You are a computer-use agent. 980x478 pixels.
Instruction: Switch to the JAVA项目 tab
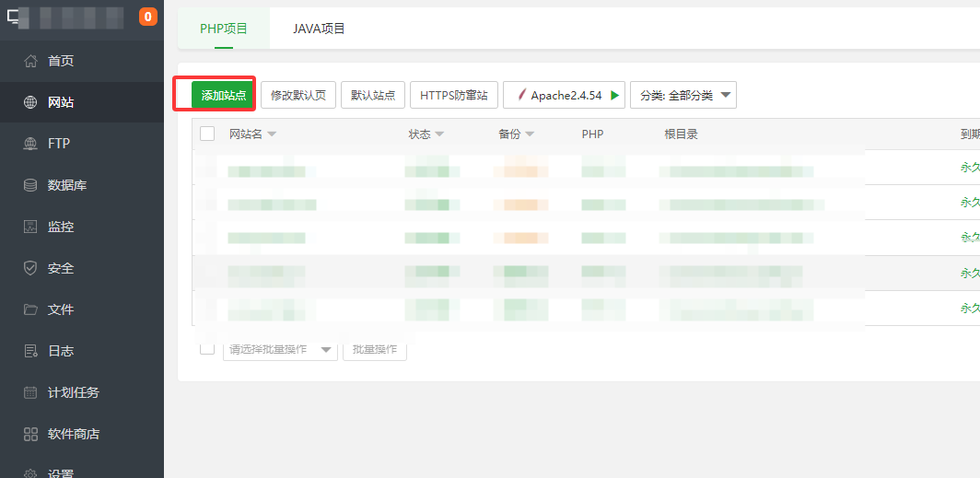[x=319, y=29]
